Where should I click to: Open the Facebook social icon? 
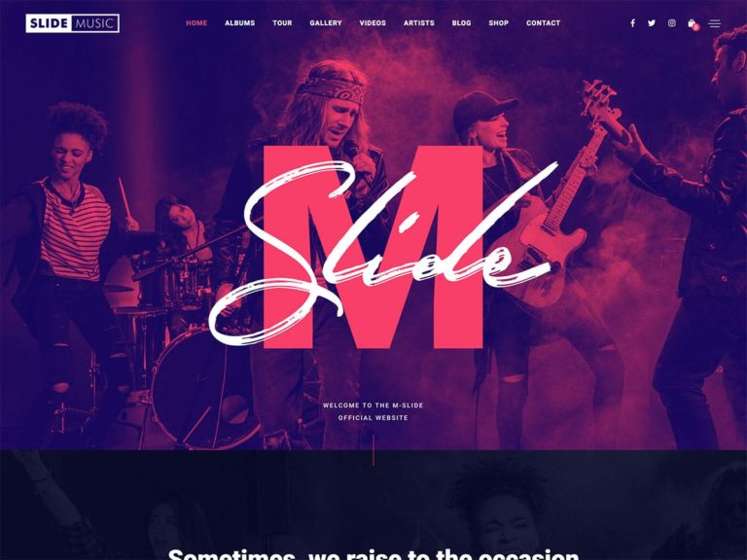coord(632,23)
